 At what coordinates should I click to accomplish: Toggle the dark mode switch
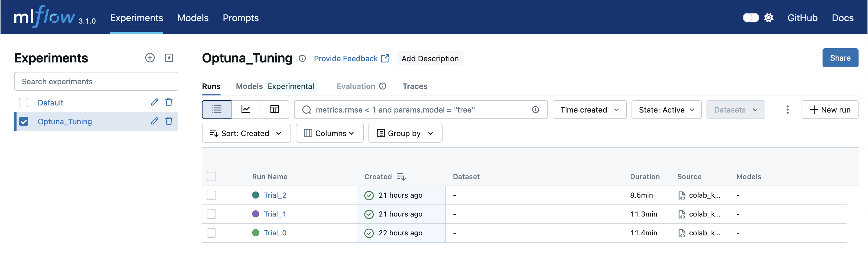751,18
